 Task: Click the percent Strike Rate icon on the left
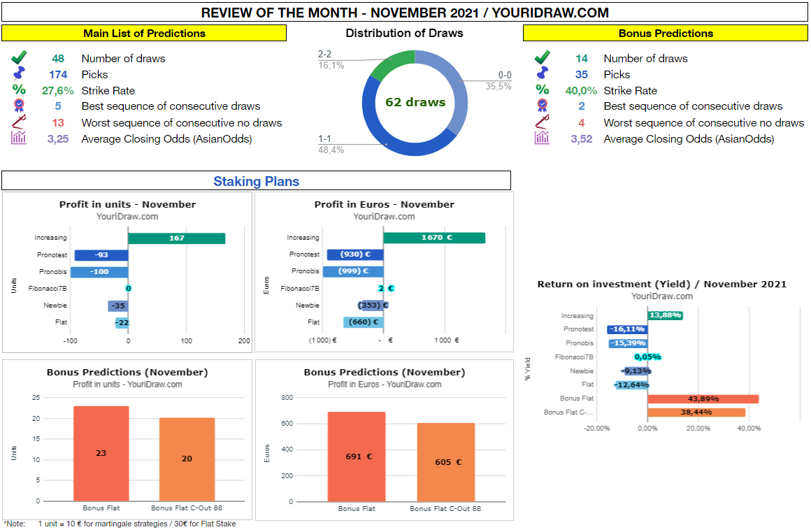[18, 90]
